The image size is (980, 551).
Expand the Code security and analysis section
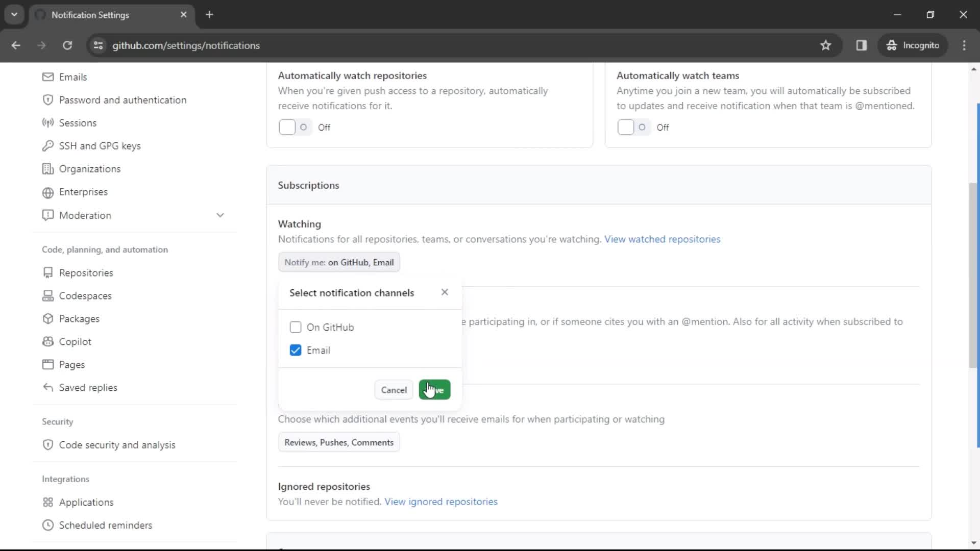(117, 445)
